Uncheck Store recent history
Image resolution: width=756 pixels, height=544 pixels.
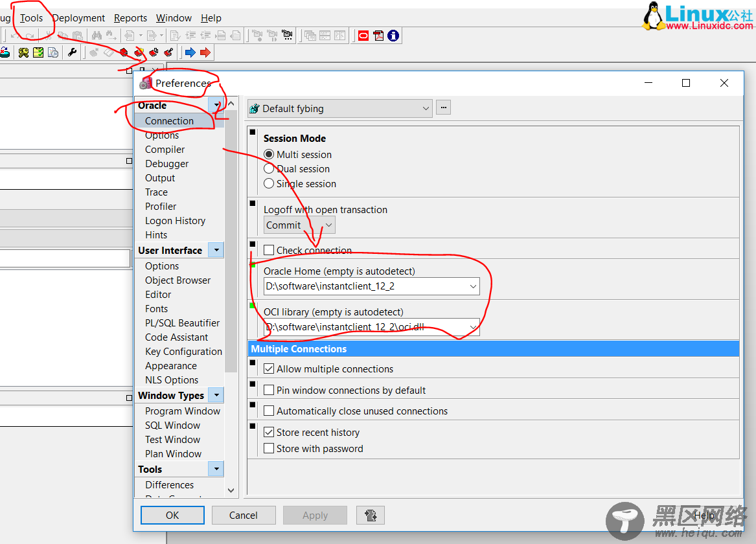269,432
